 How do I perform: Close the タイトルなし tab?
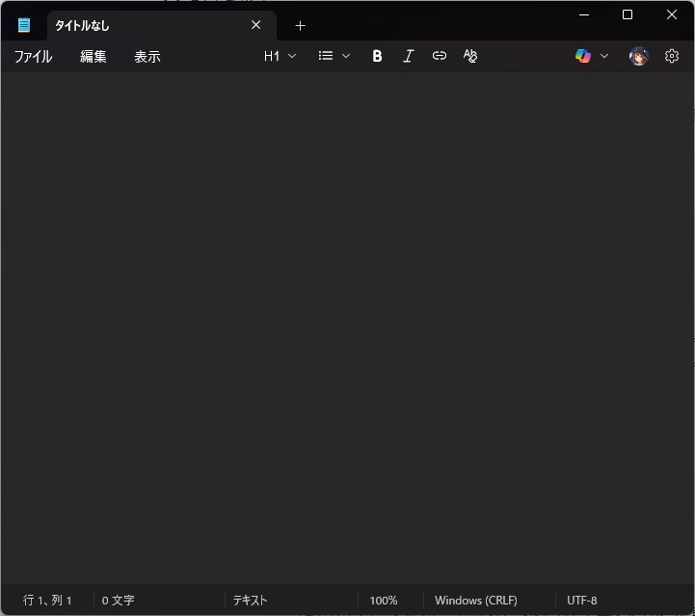pos(256,25)
